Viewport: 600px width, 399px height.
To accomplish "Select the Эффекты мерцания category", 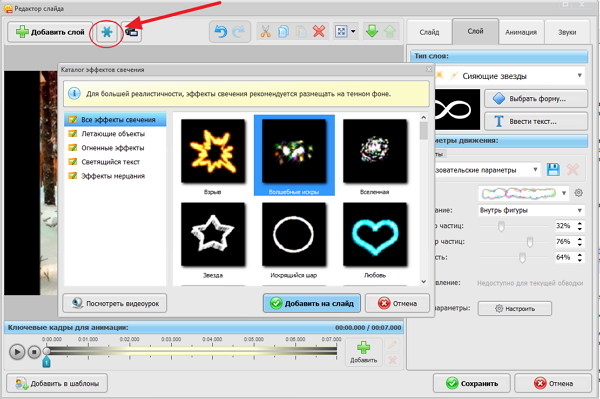I will point(115,176).
